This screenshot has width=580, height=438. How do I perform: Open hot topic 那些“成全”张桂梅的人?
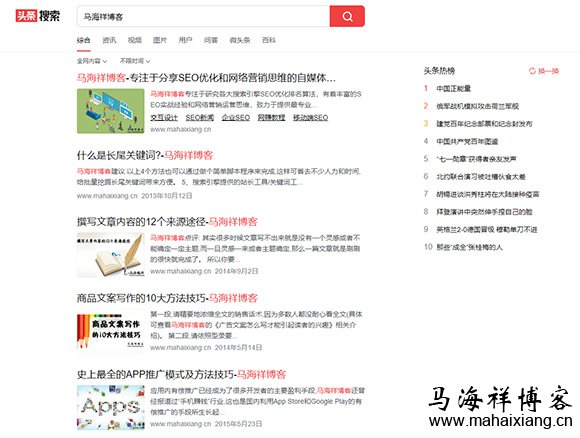click(469, 247)
